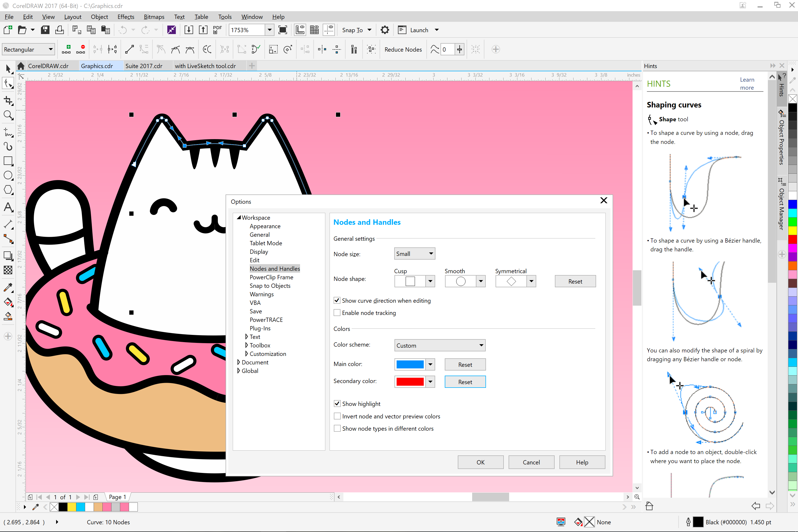Switch to the CorelDRAW.cdr tab
The width and height of the screenshot is (798, 532).
48,66
